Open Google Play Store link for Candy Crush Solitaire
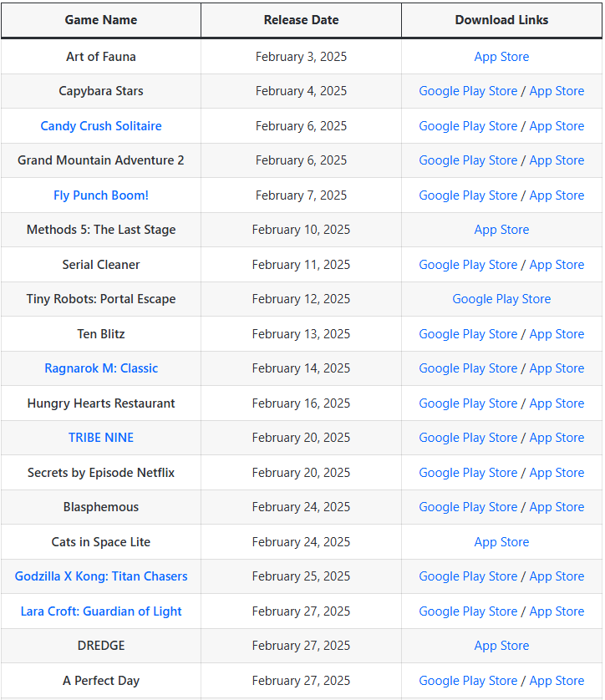This screenshot has width=605, height=700. 468,126
